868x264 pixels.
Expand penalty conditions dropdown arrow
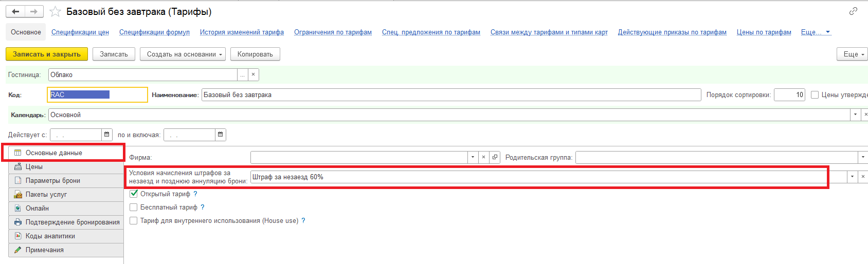(852, 177)
